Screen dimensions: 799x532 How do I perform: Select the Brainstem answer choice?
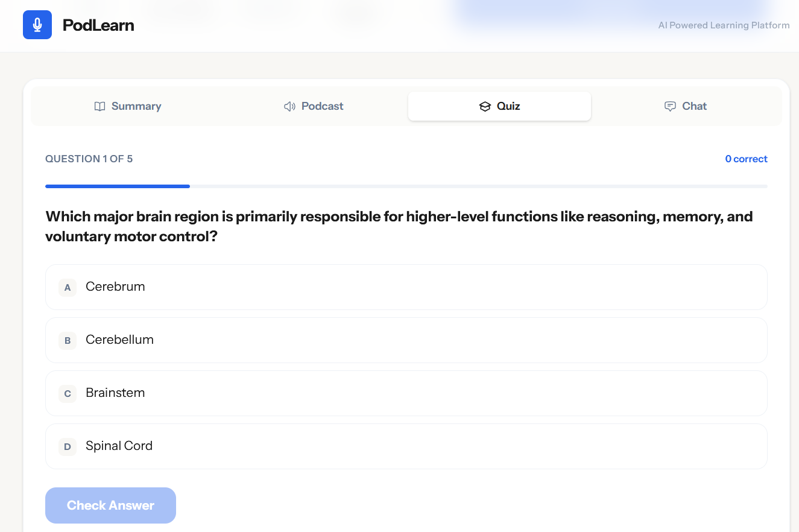405,393
